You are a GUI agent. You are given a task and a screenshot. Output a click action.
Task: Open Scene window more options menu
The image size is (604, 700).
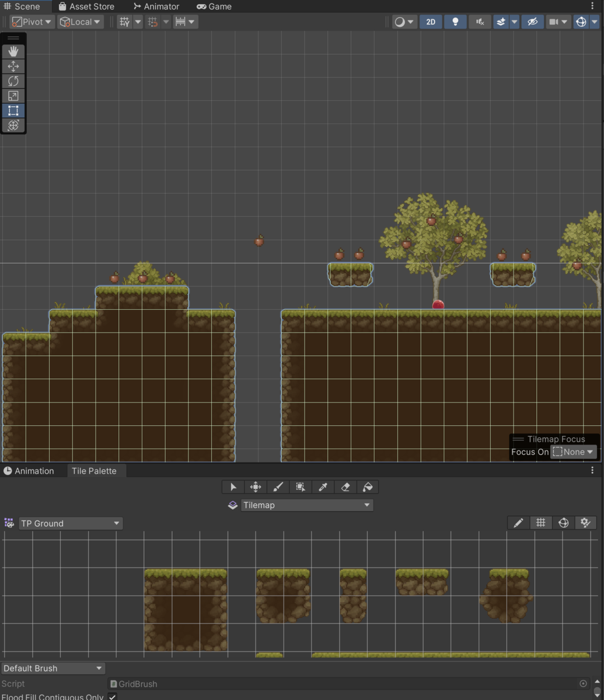click(x=592, y=6)
